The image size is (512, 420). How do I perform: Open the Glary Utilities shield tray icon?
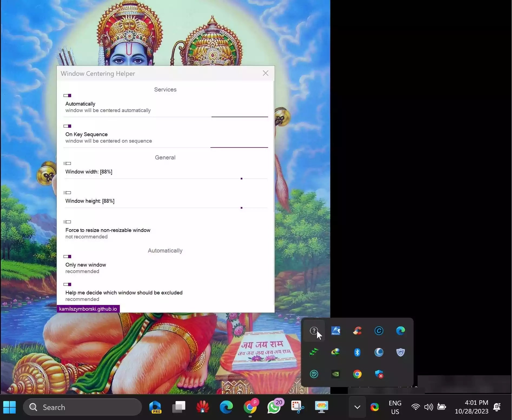tap(401, 352)
